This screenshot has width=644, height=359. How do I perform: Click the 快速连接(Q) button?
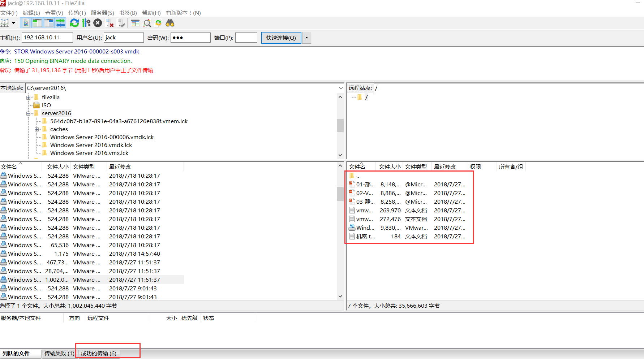pyautogui.click(x=281, y=38)
